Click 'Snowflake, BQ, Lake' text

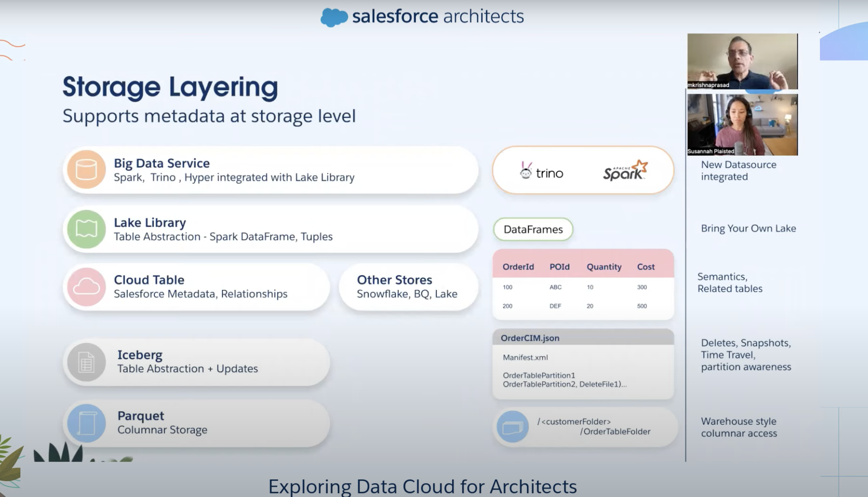point(407,294)
